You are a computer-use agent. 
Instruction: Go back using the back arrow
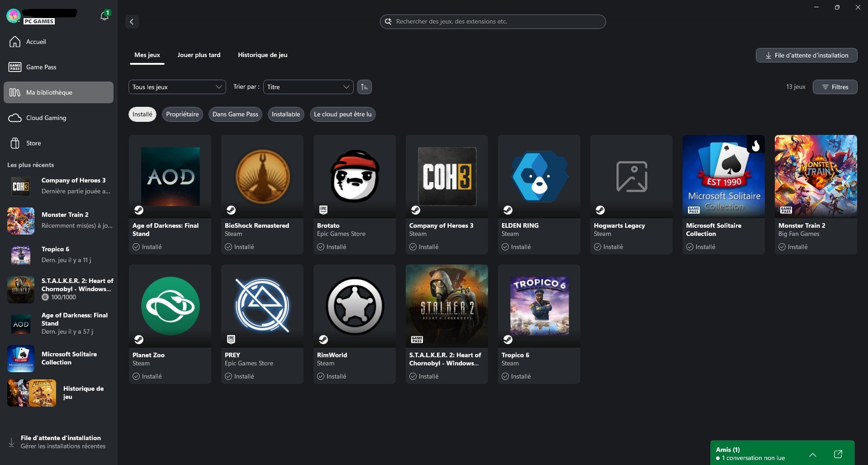pyautogui.click(x=132, y=21)
